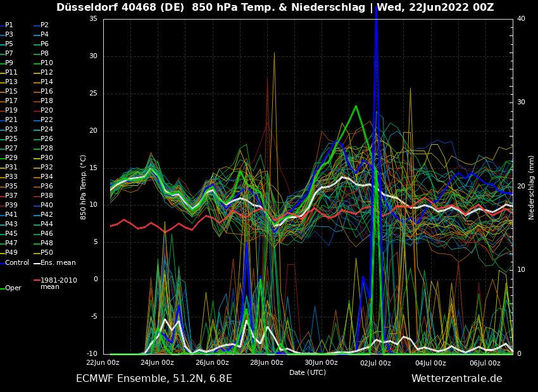Click the white Ens. mean line swatch
538x392 pixels.
pyautogui.click(x=37, y=262)
